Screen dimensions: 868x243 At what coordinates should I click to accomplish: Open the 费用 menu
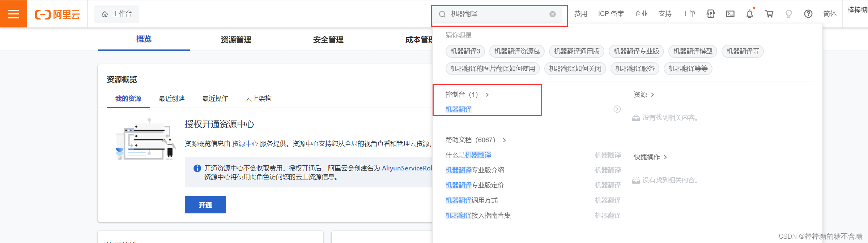pos(580,14)
